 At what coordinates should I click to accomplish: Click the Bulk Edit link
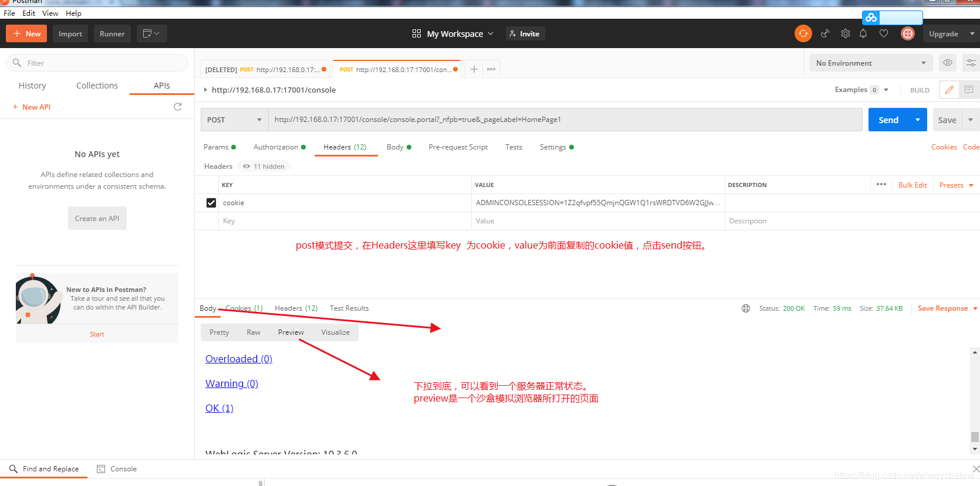pos(913,185)
